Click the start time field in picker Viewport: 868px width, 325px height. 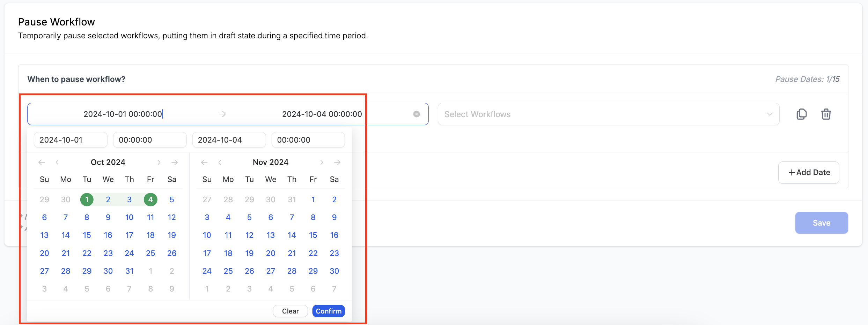coord(150,140)
